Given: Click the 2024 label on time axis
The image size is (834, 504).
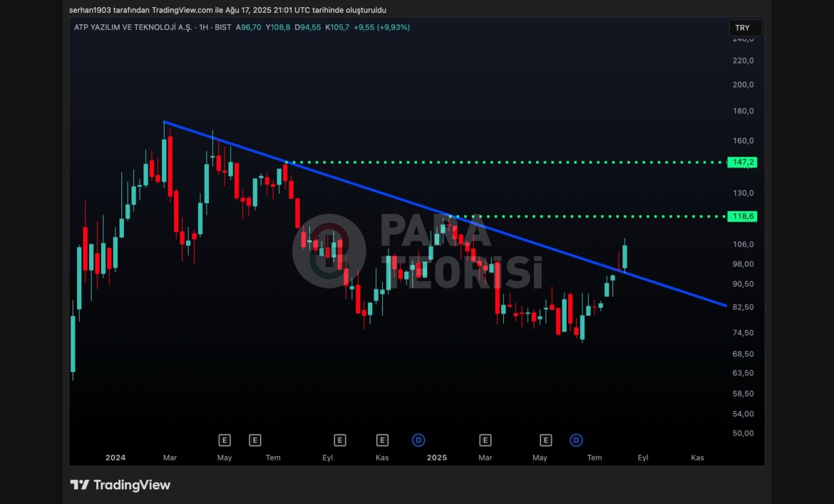Looking at the screenshot, I should pyautogui.click(x=115, y=458).
